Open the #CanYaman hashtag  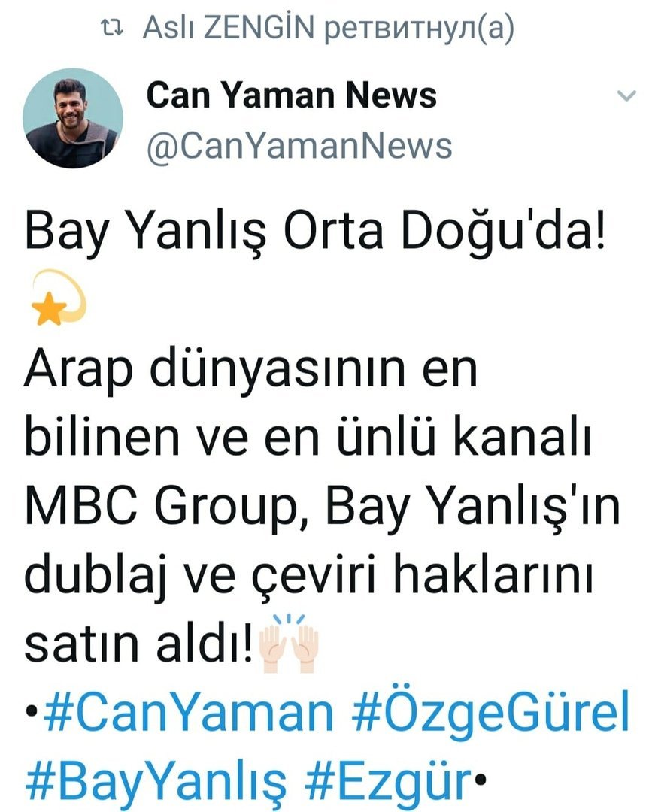189,714
